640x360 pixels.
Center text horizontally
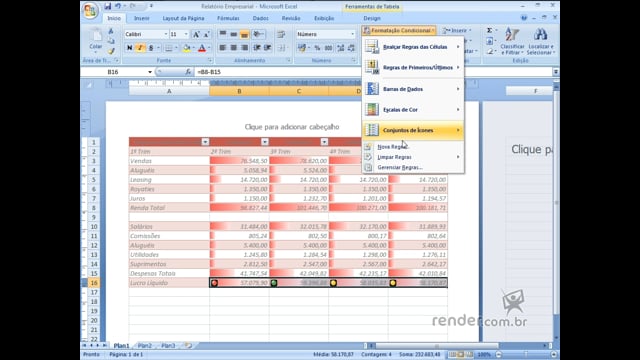coord(233,48)
